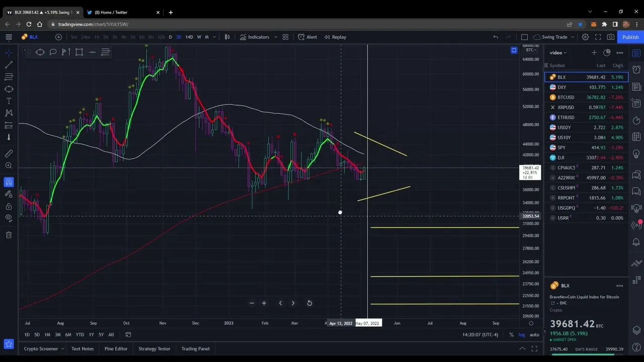This screenshot has width=644, height=362.
Task: Toggle percent scale mode
Action: 511,334
